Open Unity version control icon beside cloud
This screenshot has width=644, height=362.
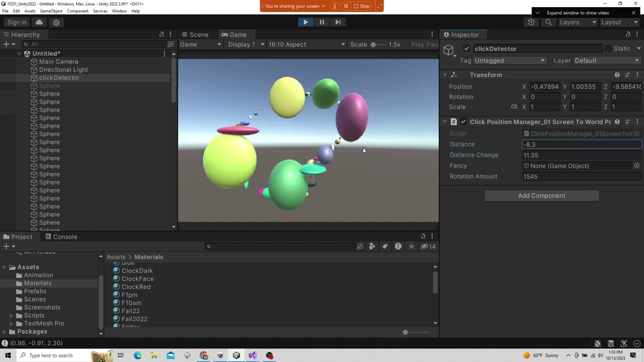tap(56, 22)
